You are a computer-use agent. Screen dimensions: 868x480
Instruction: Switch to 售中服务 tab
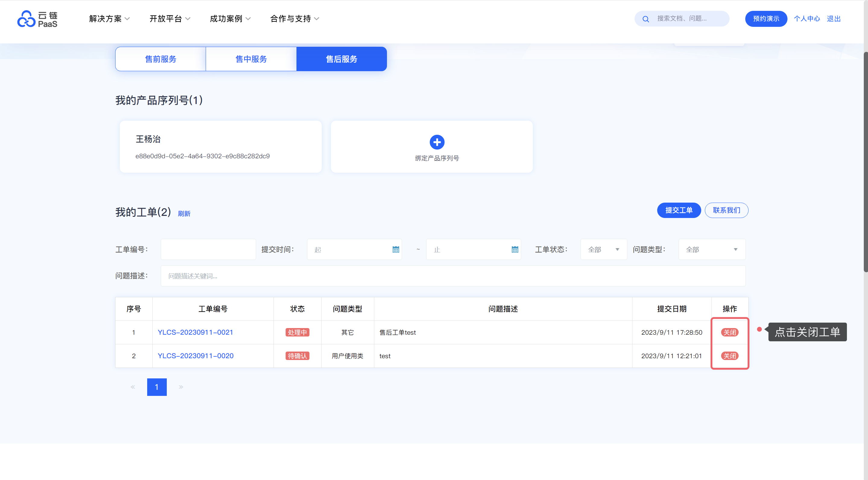coord(251,59)
